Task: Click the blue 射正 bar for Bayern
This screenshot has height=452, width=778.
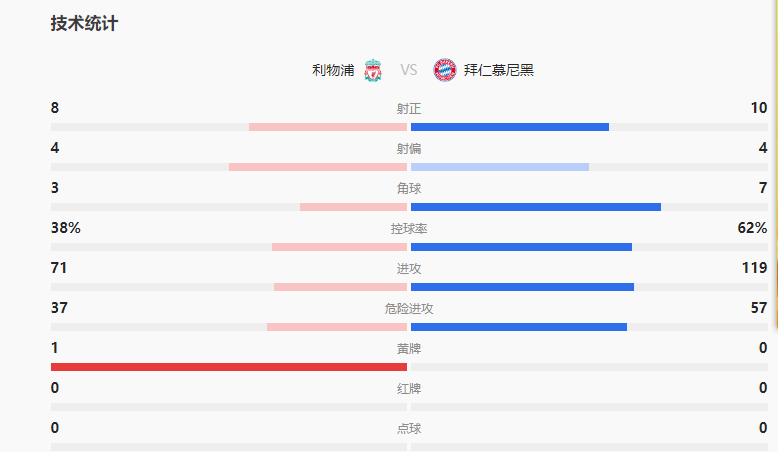Action: [x=509, y=127]
